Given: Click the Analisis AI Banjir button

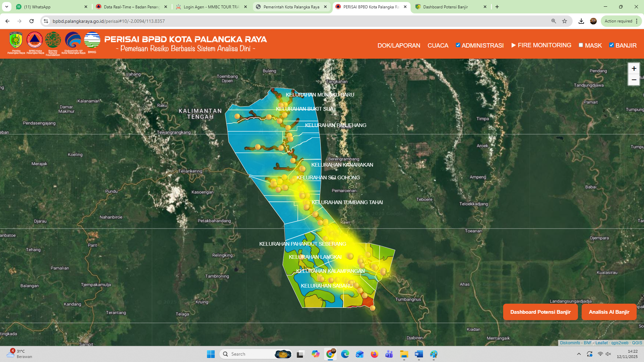Looking at the screenshot, I should click(609, 312).
